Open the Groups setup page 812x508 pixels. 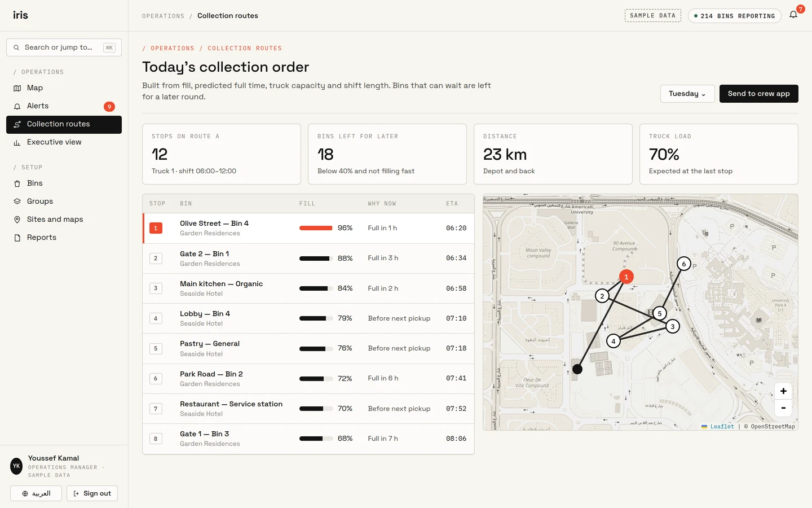[x=64, y=202]
